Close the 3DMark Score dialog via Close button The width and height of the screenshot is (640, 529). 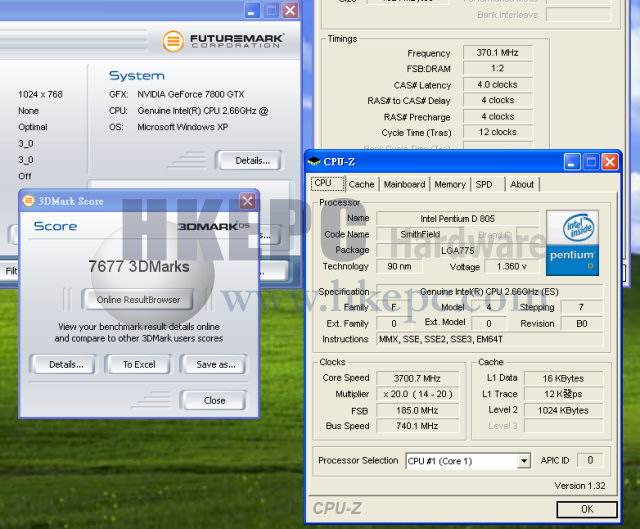(214, 400)
